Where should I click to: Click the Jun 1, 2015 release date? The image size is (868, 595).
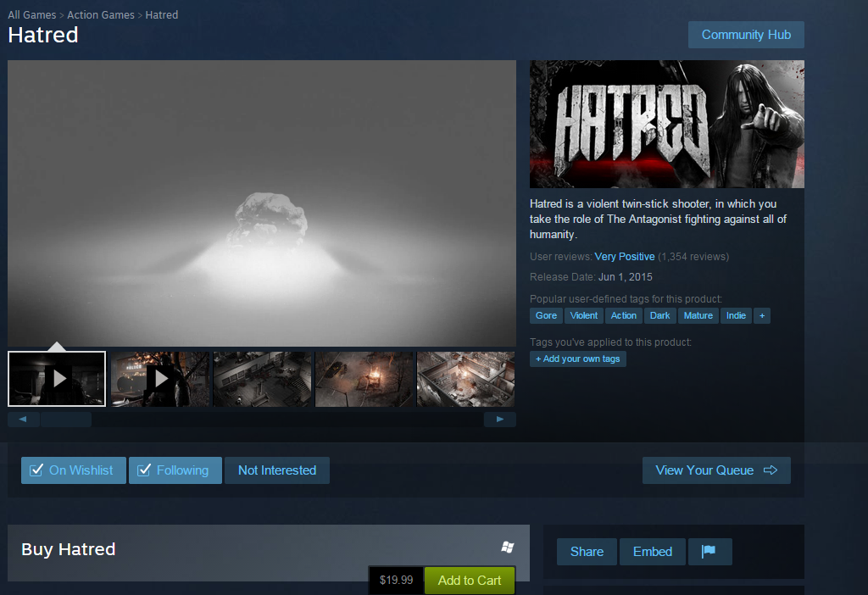tap(626, 277)
